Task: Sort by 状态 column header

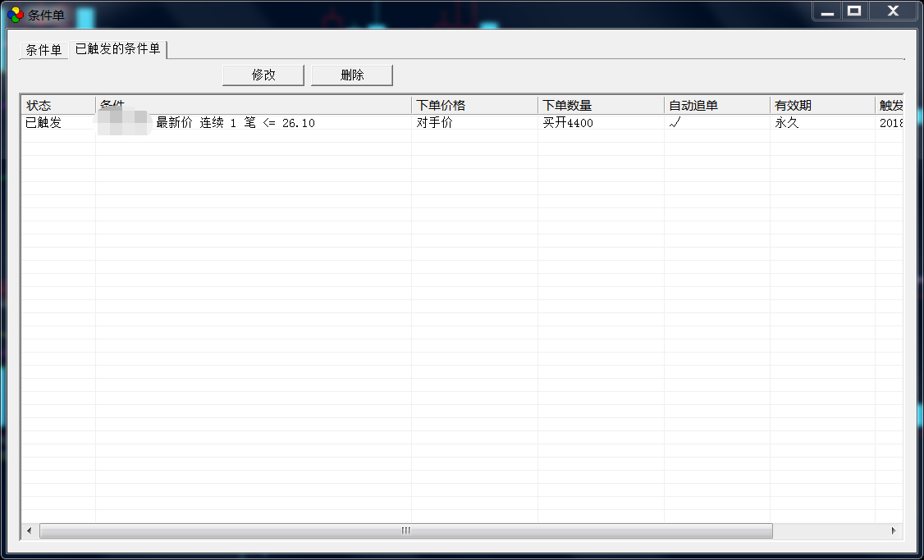Action: [x=58, y=106]
